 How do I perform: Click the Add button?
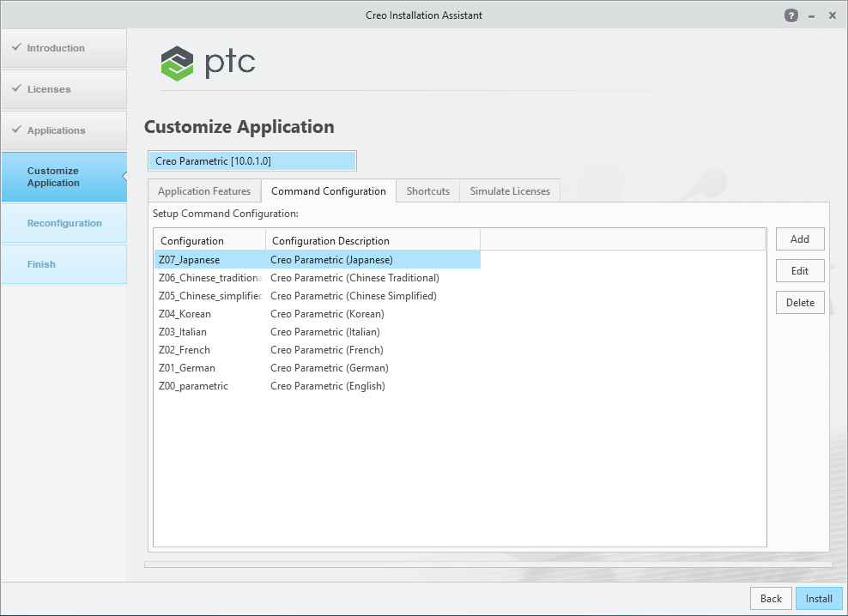pos(799,239)
